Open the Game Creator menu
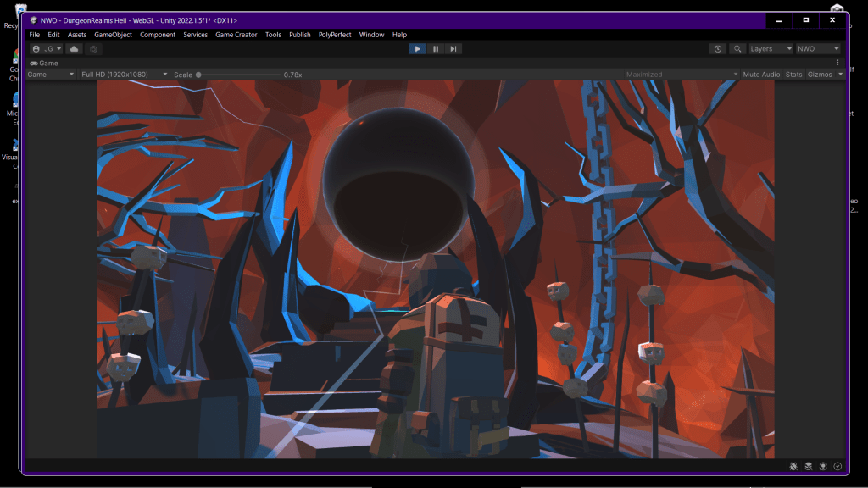This screenshot has width=868, height=488. (236, 35)
